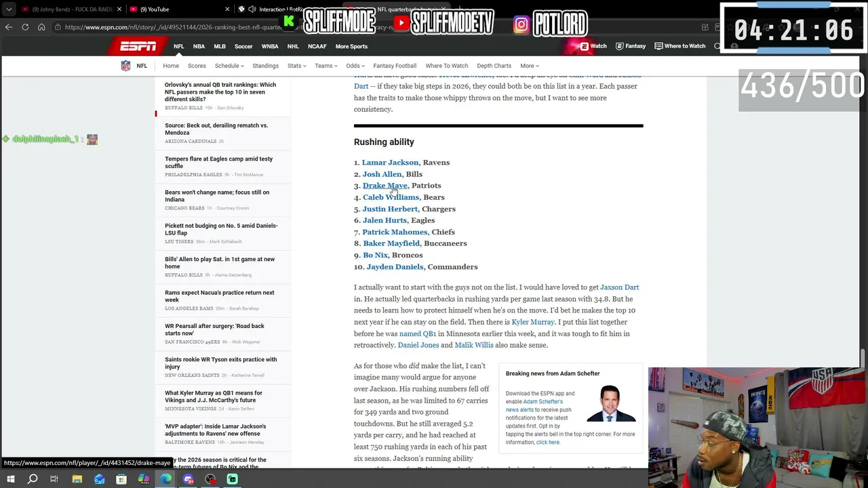
Task: Click the Baker Mayfield player link
Action: [391, 243]
